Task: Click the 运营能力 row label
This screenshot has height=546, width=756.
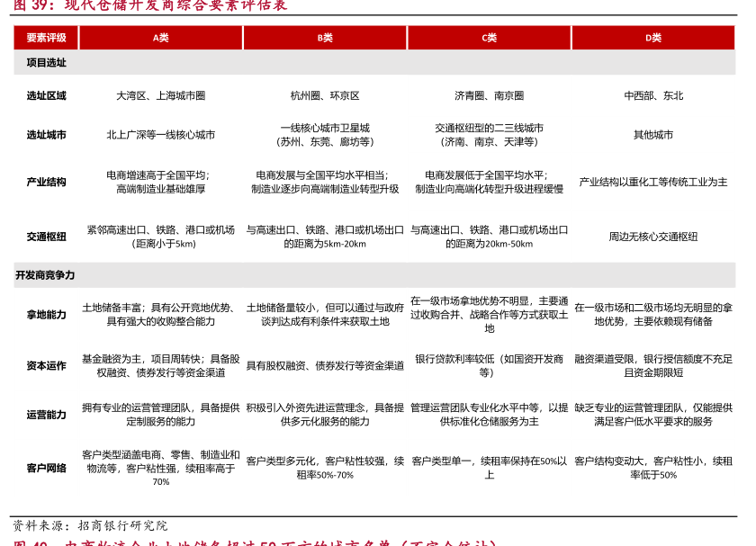Action: (46, 415)
